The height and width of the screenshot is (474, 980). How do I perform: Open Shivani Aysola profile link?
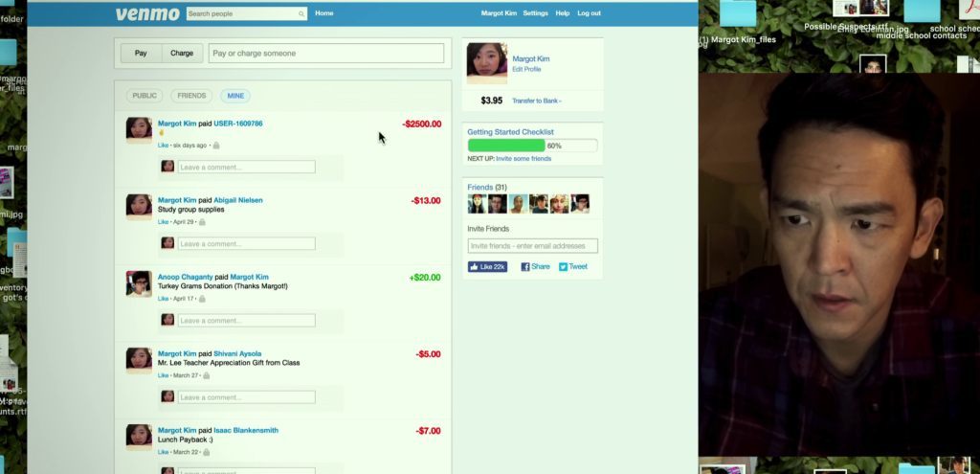237,354
